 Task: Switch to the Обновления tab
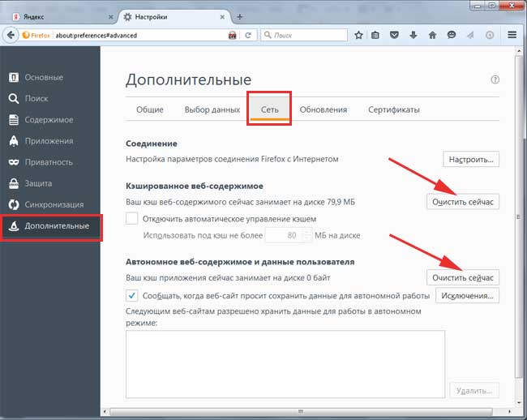323,110
